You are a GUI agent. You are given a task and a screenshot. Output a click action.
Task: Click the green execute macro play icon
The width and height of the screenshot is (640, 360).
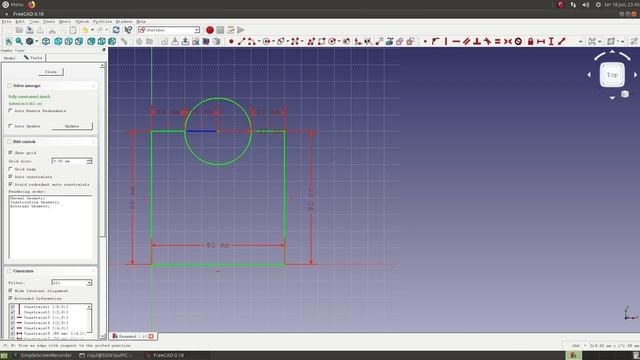(241, 30)
